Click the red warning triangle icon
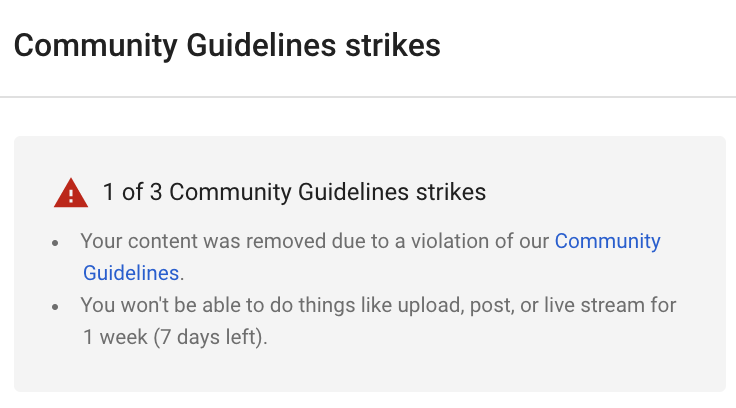The width and height of the screenshot is (736, 408). 71,193
